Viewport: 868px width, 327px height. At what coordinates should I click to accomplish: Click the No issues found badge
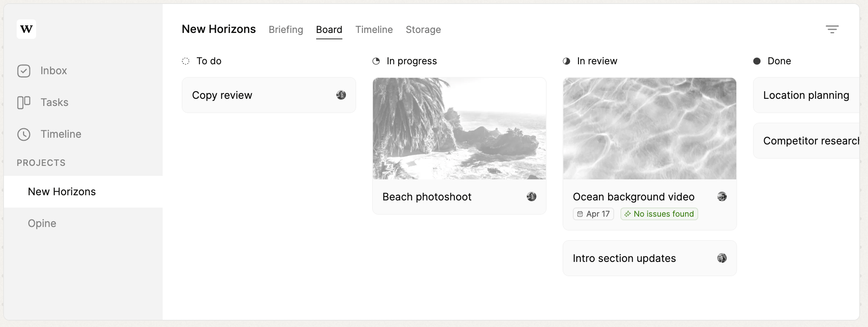point(659,214)
